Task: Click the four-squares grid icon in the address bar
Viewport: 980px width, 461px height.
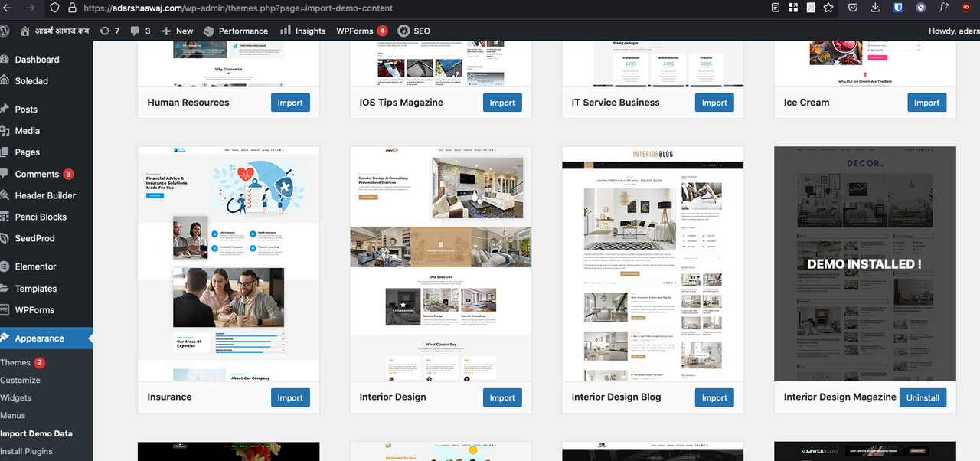Action: click(x=793, y=8)
